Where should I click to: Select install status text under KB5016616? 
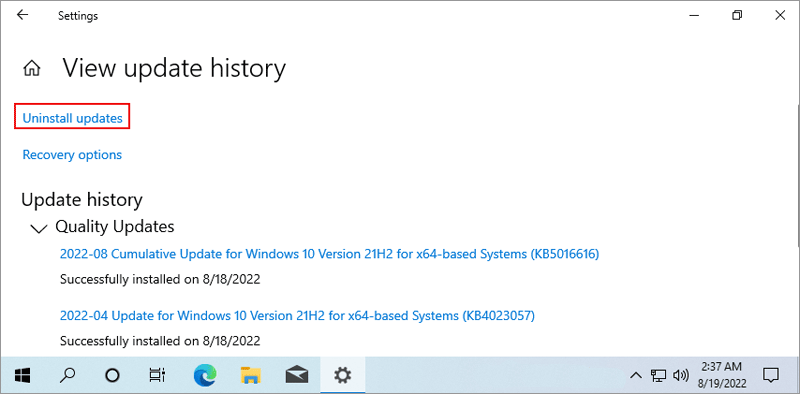[x=160, y=279]
